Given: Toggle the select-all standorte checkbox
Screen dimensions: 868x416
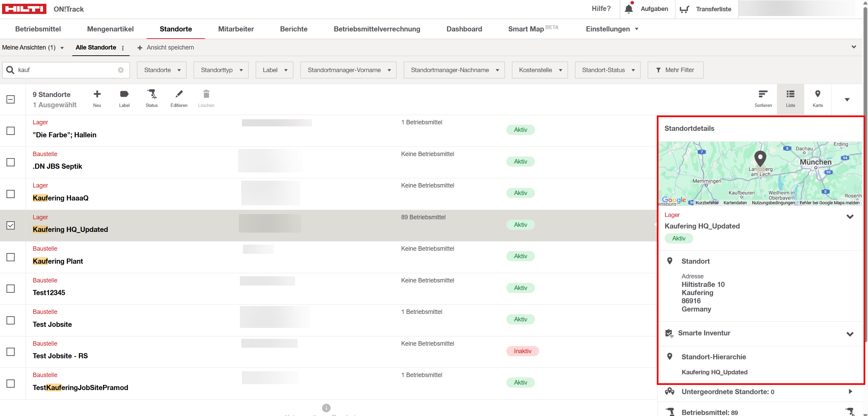Looking at the screenshot, I should pos(11,99).
